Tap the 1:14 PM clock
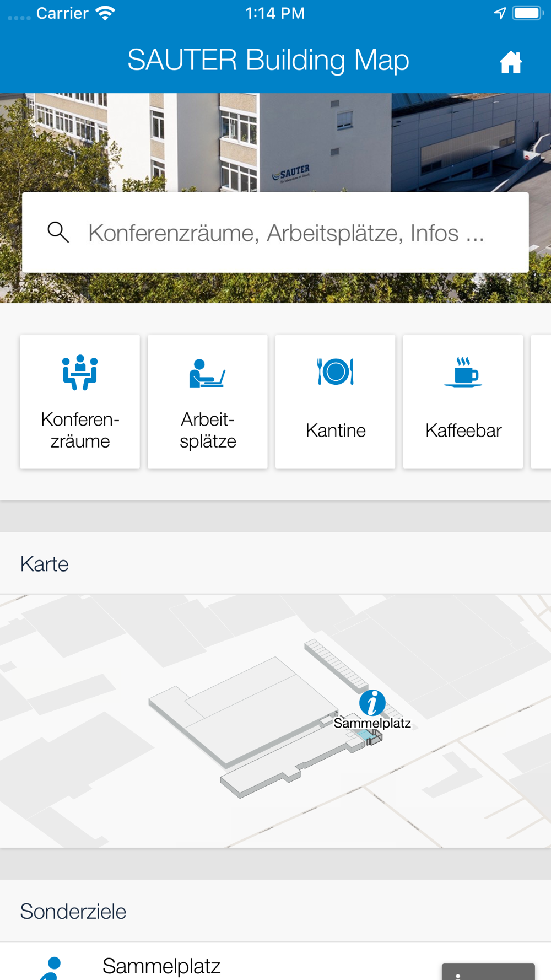This screenshot has width=551, height=980. pos(275,13)
